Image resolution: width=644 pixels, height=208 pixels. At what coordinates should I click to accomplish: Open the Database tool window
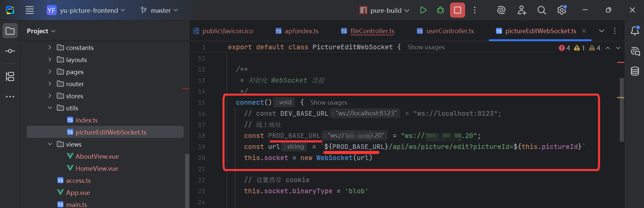pos(635,71)
